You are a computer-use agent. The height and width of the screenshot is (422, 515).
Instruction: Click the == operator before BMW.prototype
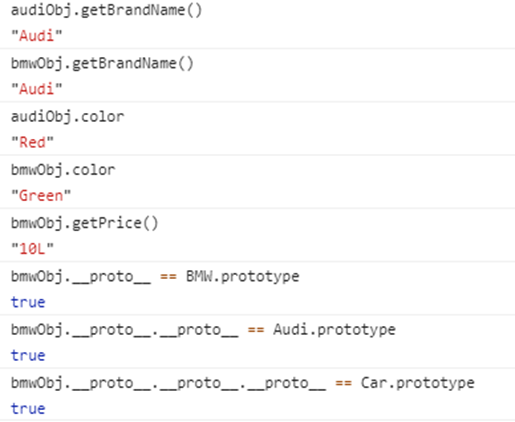click(x=168, y=277)
